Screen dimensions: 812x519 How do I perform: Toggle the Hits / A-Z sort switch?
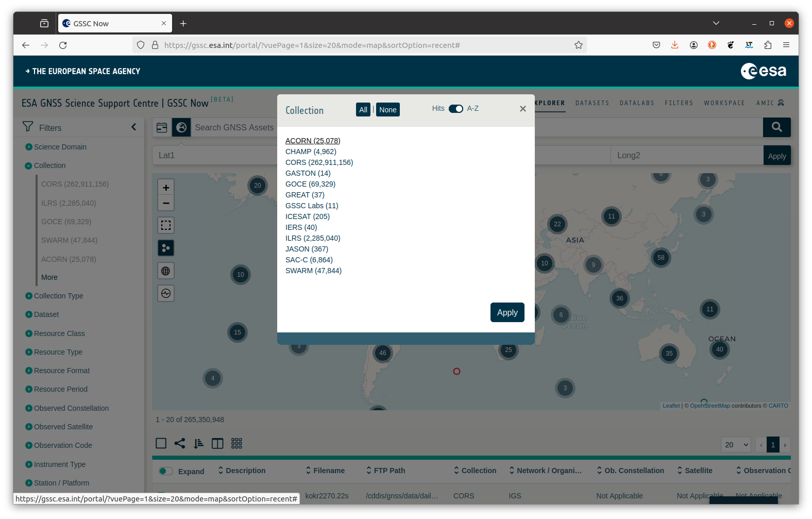click(455, 109)
